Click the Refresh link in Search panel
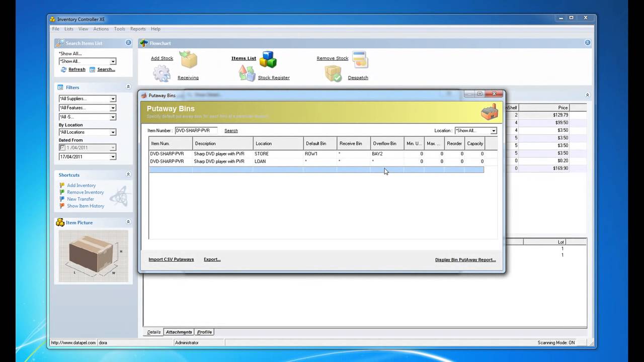 [77, 69]
